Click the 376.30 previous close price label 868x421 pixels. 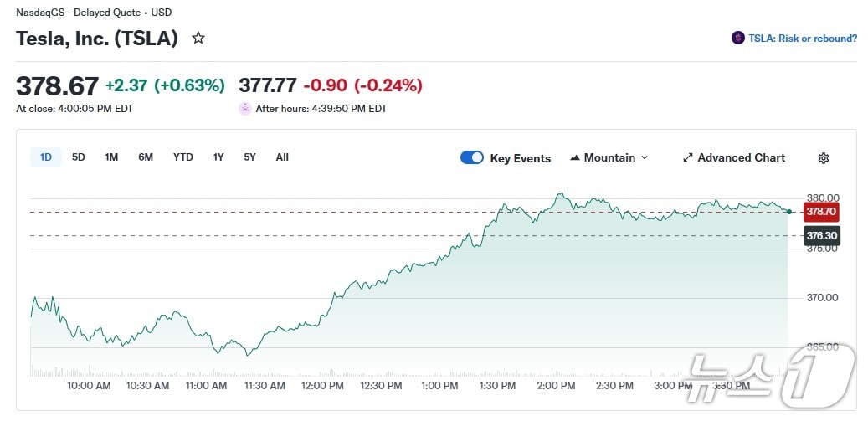(x=821, y=236)
